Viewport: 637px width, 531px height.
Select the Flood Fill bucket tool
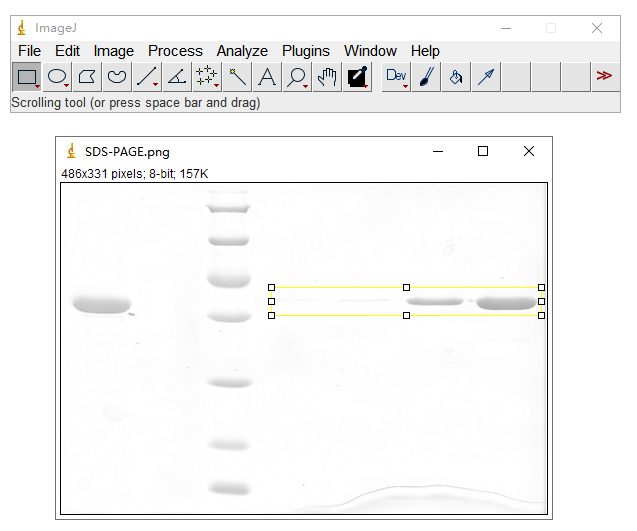point(456,76)
